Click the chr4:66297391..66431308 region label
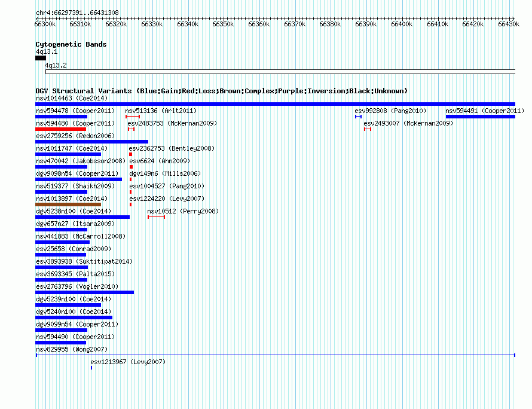The height and width of the screenshot is (409, 532). [x=77, y=13]
